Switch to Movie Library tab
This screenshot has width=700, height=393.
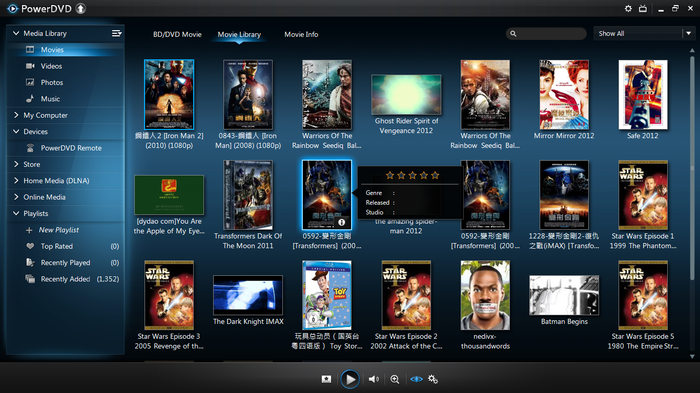pos(239,34)
